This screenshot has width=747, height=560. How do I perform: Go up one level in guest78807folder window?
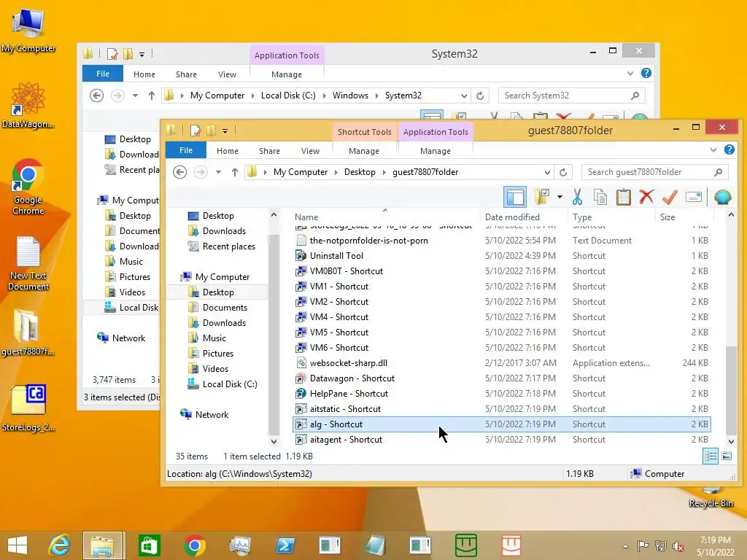coord(234,172)
